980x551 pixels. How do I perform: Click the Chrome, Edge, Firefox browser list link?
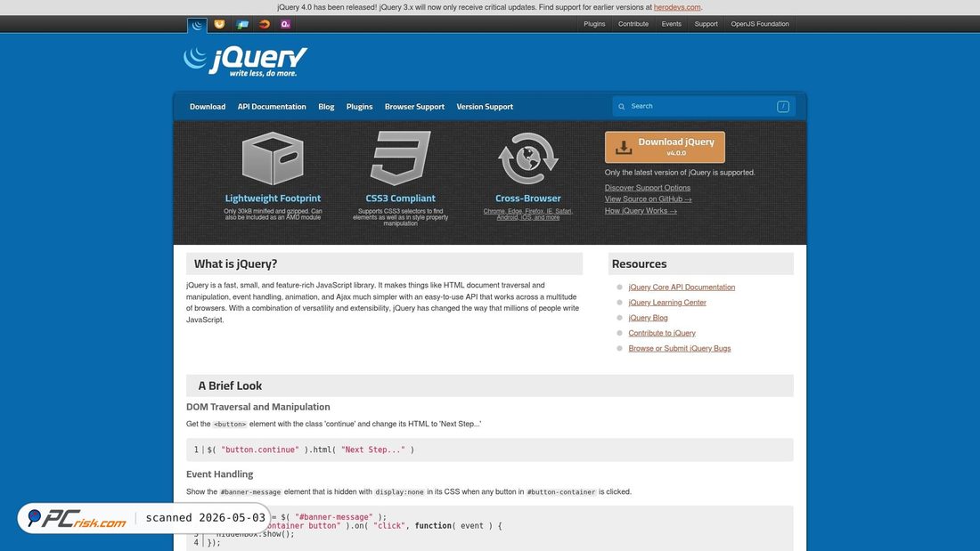click(x=528, y=215)
